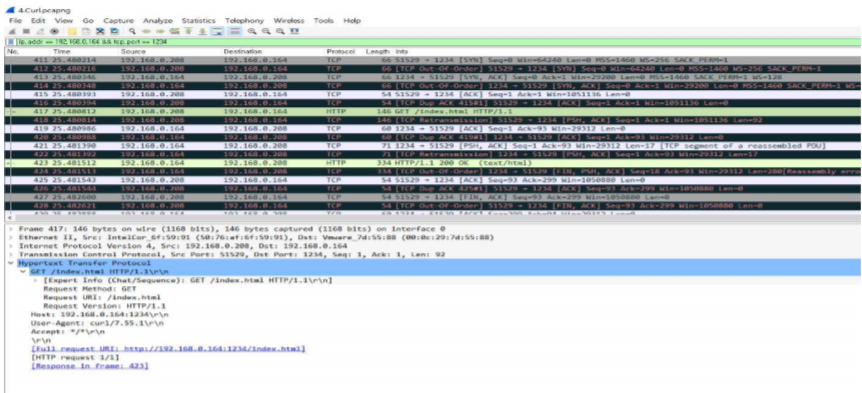Close this capture file icon

point(100,31)
